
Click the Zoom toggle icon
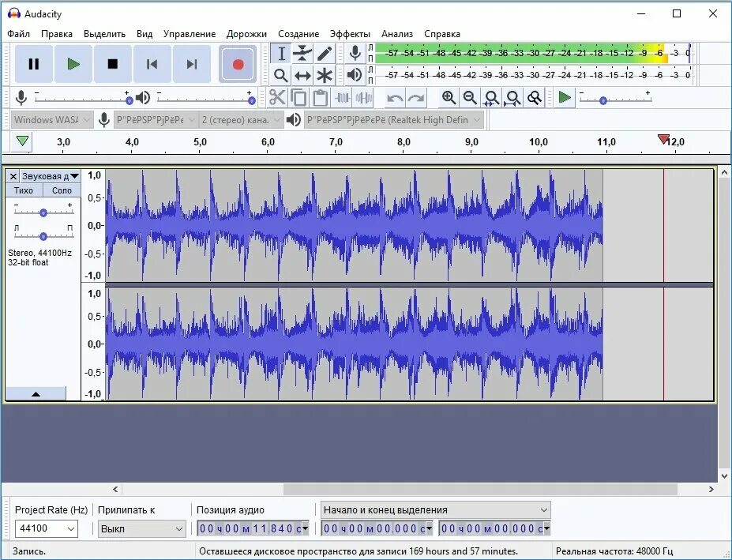click(x=534, y=98)
